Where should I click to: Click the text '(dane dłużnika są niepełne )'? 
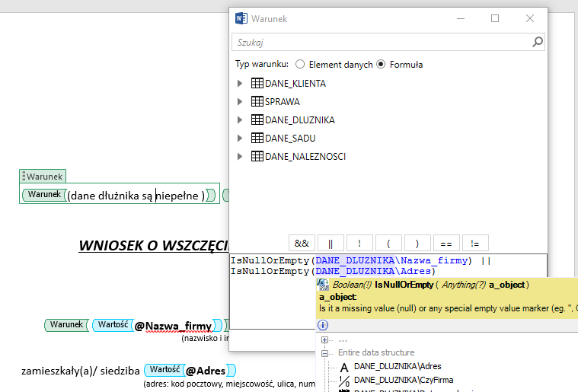(x=136, y=196)
